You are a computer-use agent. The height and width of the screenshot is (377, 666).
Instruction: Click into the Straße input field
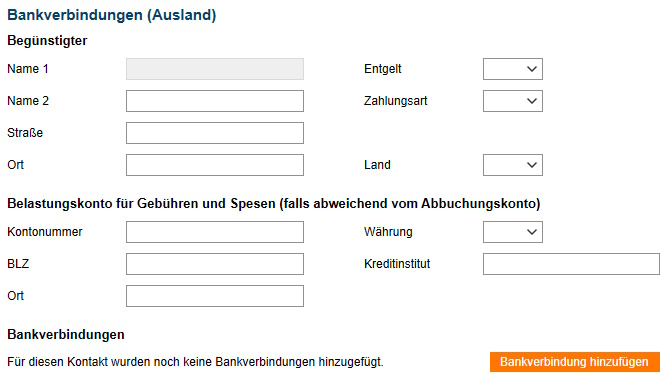(215, 133)
